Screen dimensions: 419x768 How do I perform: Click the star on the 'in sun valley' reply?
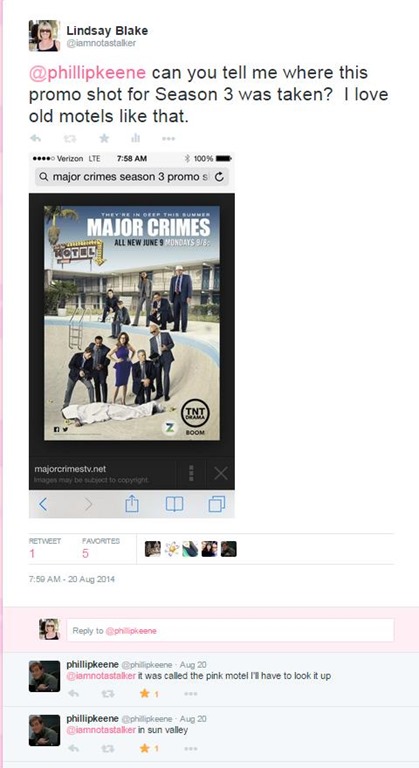pos(144,748)
